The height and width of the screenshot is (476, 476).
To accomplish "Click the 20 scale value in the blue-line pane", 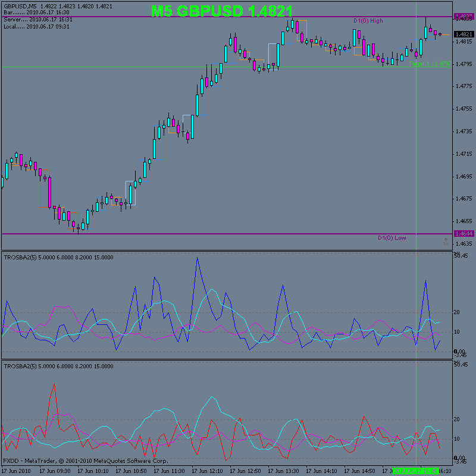I will (x=456, y=312).
